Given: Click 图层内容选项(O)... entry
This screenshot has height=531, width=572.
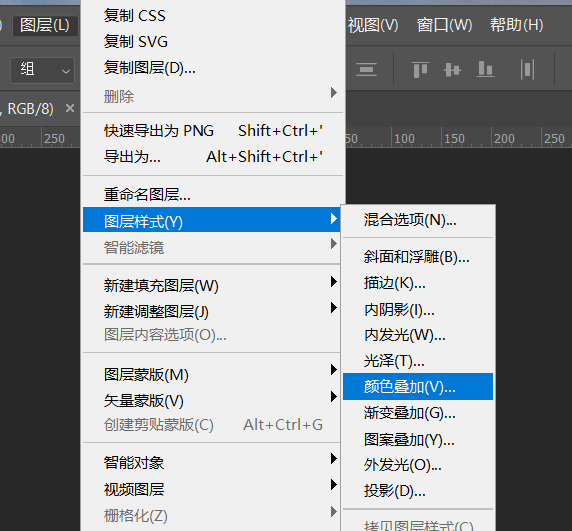Looking at the screenshot, I should coord(212,335).
